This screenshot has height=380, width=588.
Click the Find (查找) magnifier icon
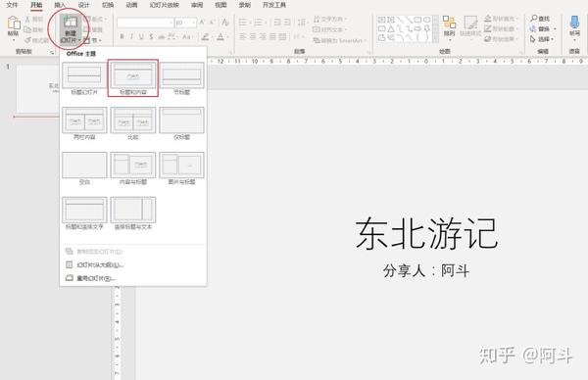coord(534,18)
